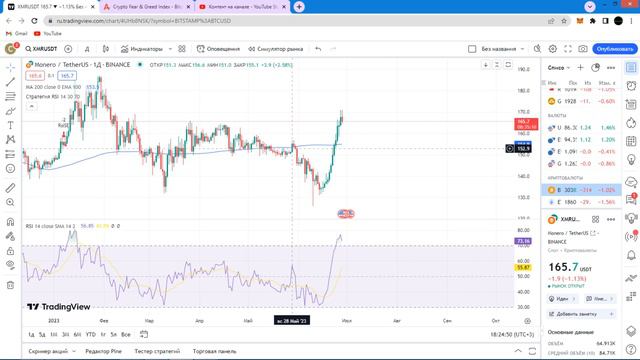This screenshot has height=360, width=640.
Task: Click the trash remove objects icon
Action: (11, 285)
